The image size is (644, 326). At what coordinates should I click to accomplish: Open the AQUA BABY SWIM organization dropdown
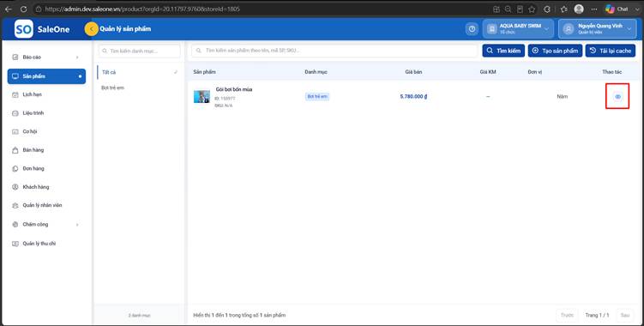[518, 29]
